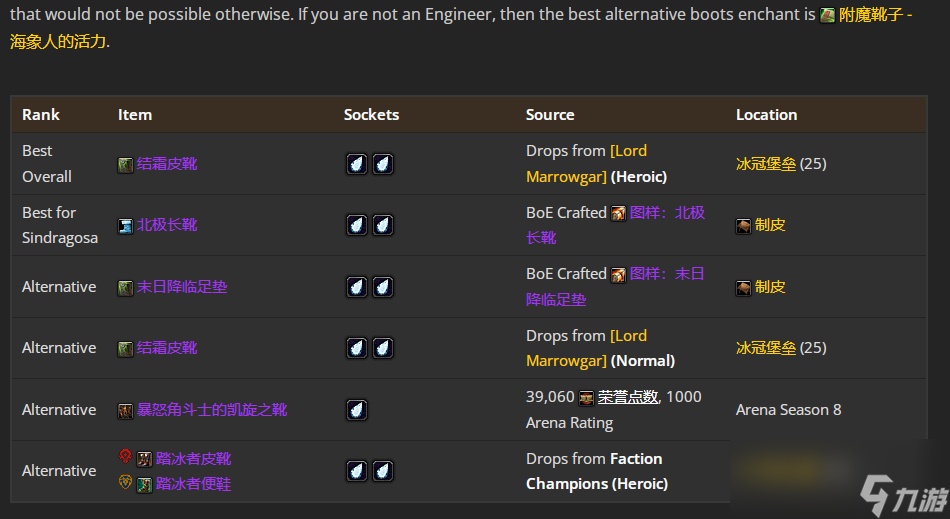Screen dimensions: 950x519
Task: Open the 冰冠堡垒 link in the Best Overall row
Action: 766,164
